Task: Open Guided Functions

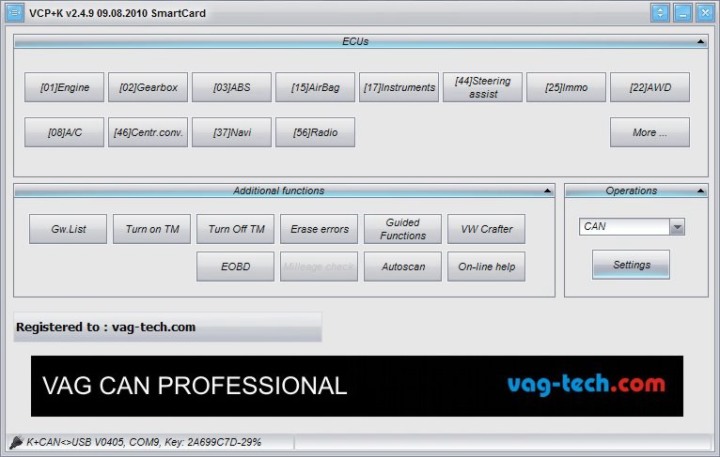Action: coord(403,229)
